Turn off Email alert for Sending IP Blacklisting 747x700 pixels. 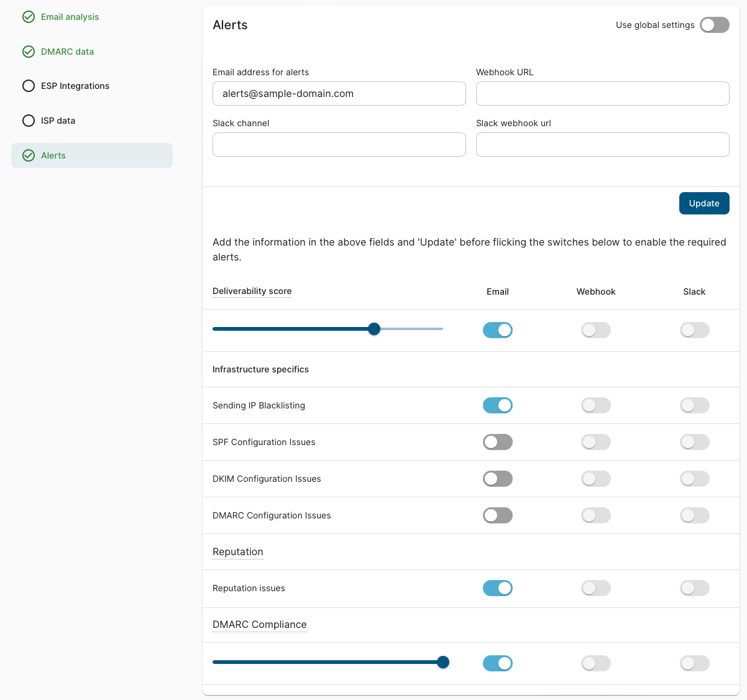(498, 405)
